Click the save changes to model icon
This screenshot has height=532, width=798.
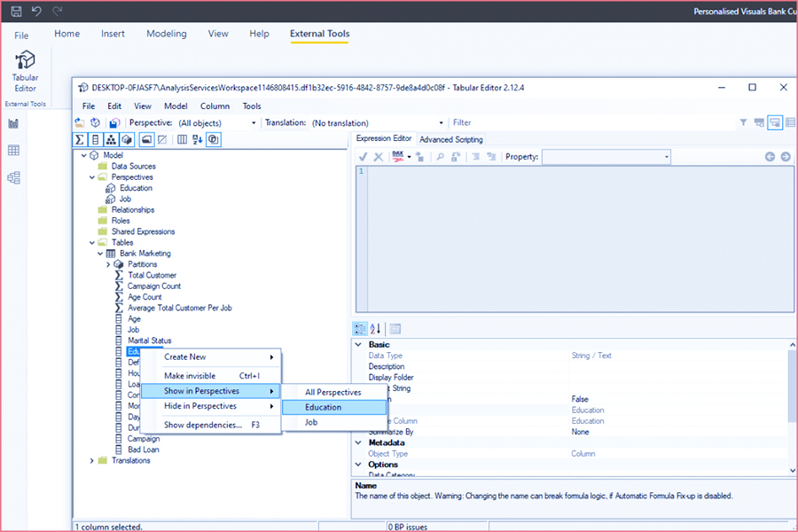(114, 122)
